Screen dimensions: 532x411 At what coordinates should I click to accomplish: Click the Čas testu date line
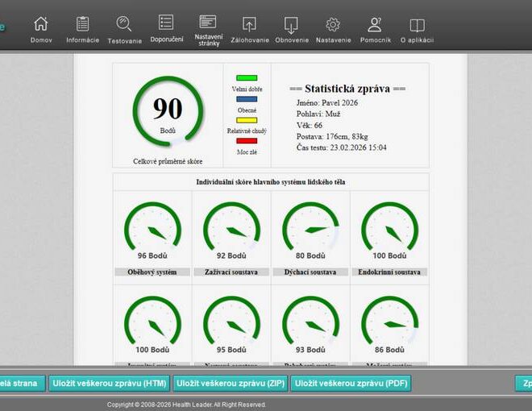click(x=341, y=147)
